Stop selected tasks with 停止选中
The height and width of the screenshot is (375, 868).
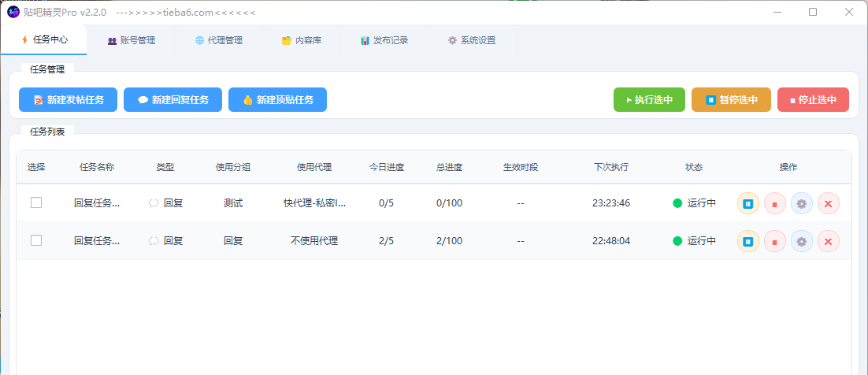(x=813, y=100)
